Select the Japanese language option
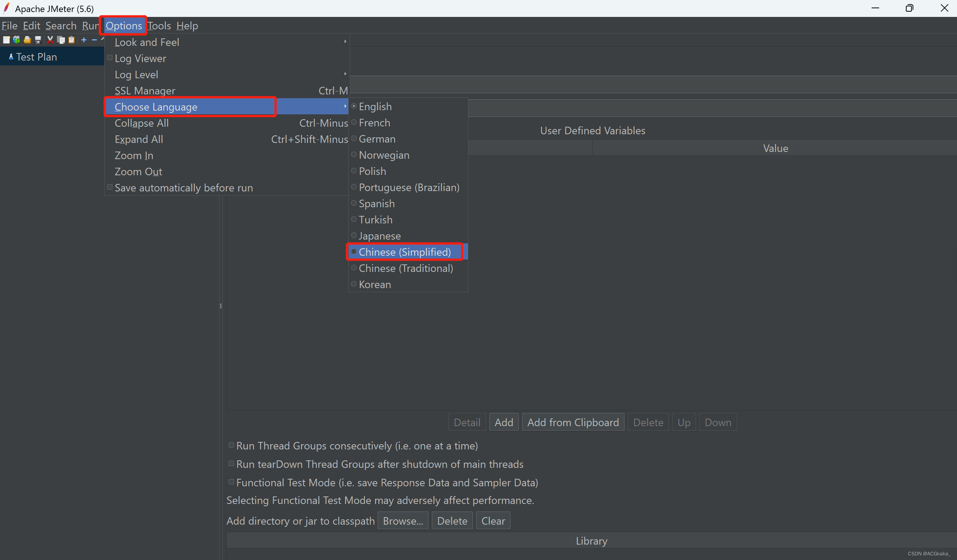 tap(408, 236)
